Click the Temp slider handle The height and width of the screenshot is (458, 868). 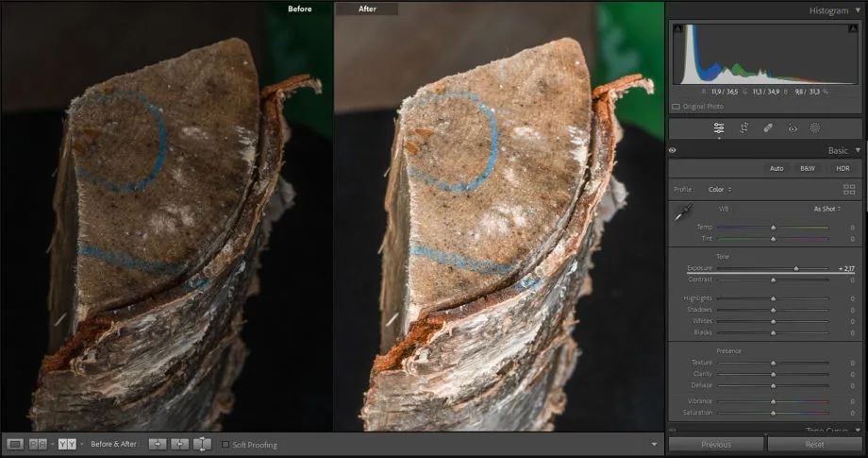[774, 228]
